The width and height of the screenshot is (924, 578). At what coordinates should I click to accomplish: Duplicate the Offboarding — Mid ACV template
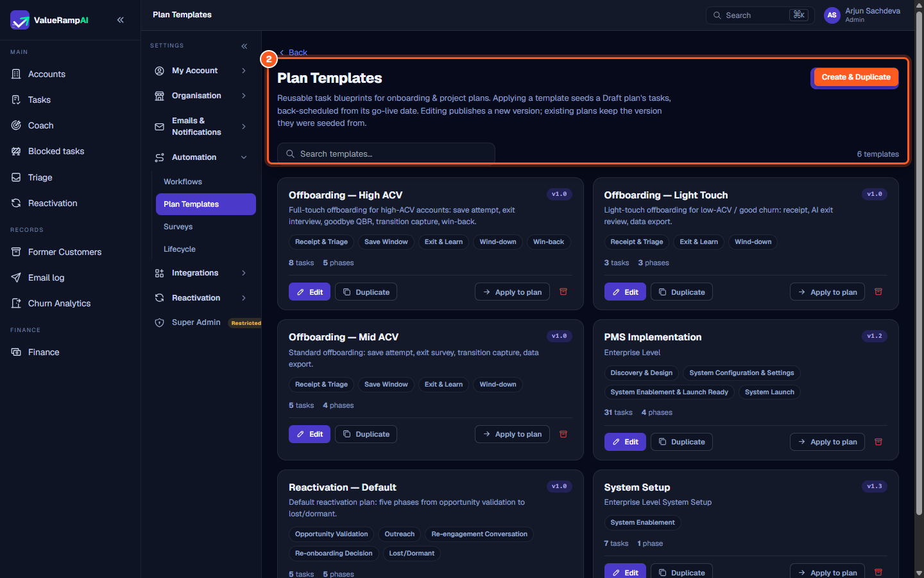[x=366, y=434]
